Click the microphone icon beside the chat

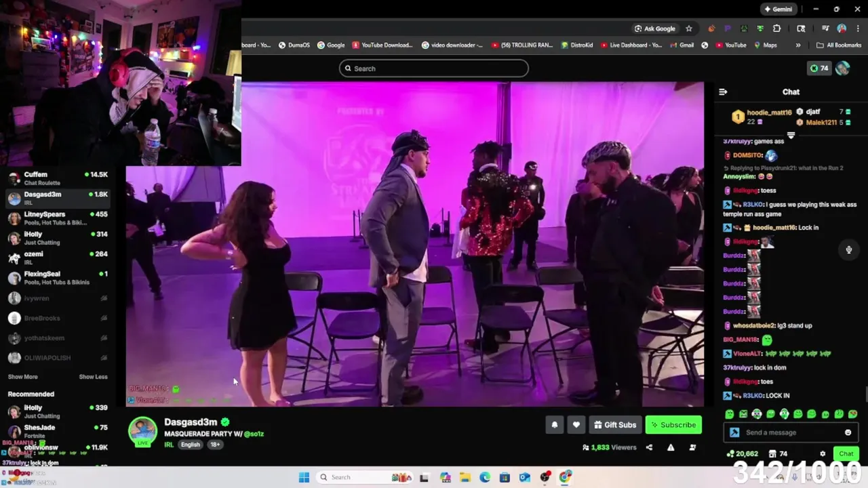pyautogui.click(x=848, y=250)
